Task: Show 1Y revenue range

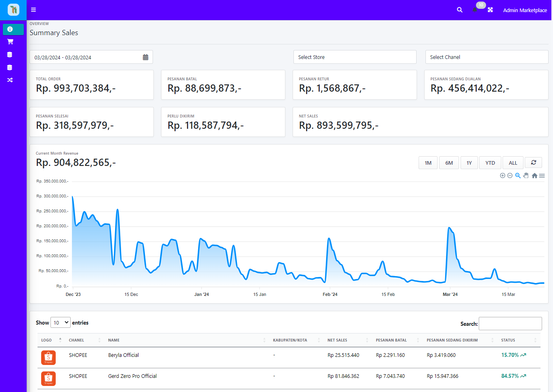Action: coord(469,163)
